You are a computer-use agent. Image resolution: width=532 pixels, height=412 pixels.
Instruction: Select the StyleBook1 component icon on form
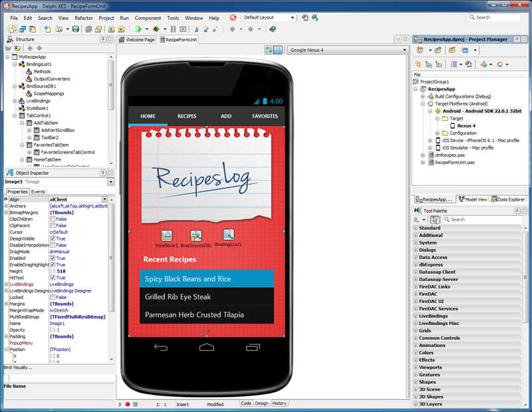click(x=167, y=236)
